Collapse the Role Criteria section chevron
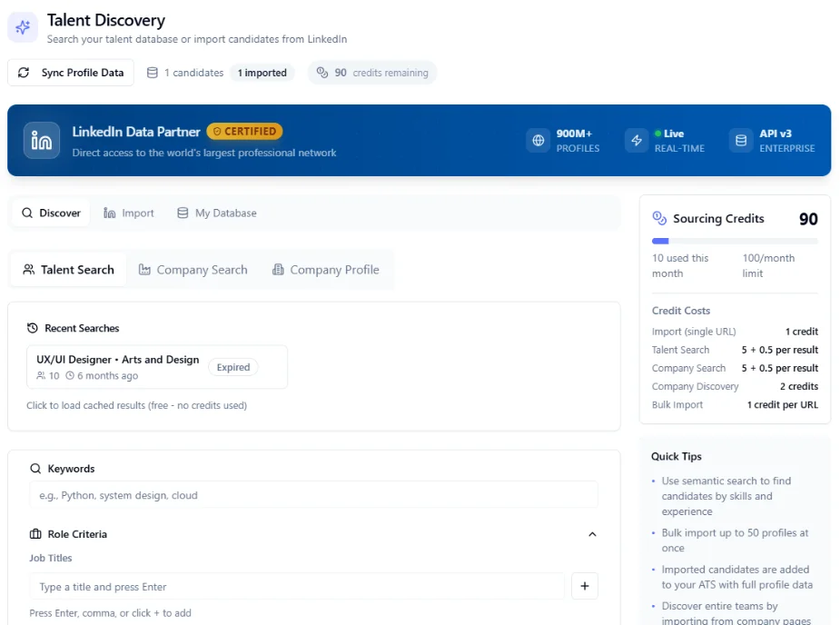 click(x=592, y=534)
